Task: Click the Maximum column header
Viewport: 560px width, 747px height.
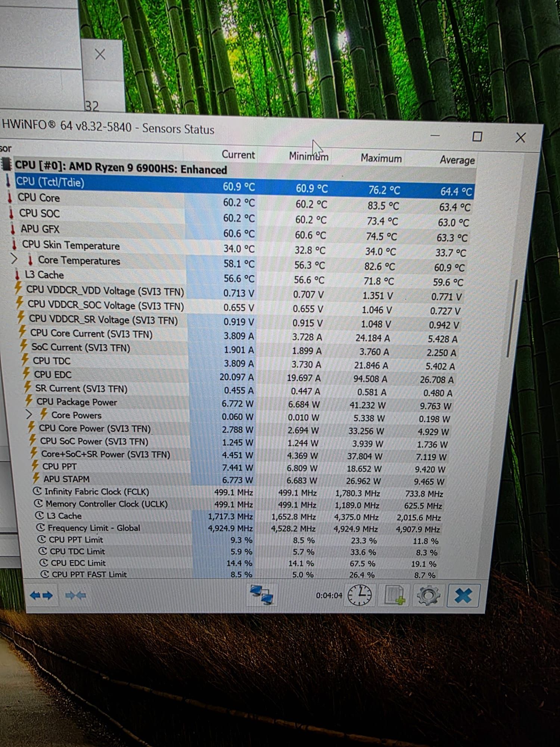Action: click(x=381, y=158)
